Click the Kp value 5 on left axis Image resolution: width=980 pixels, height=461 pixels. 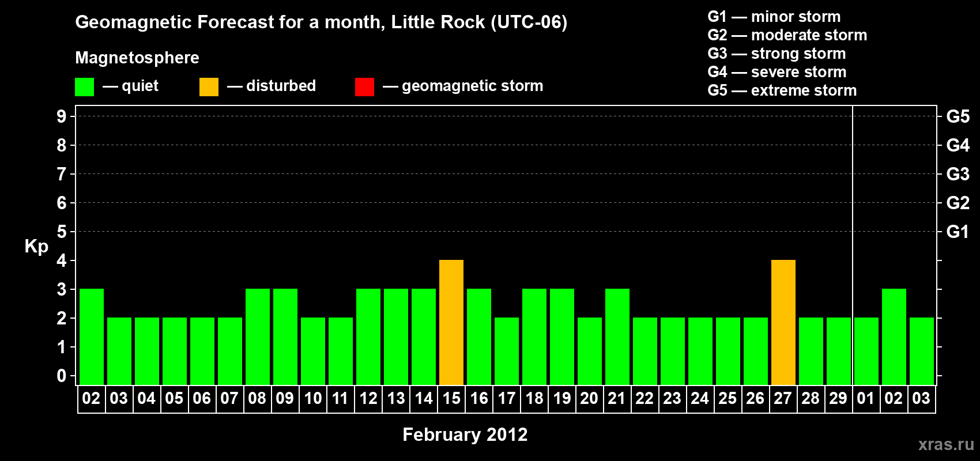coord(62,232)
